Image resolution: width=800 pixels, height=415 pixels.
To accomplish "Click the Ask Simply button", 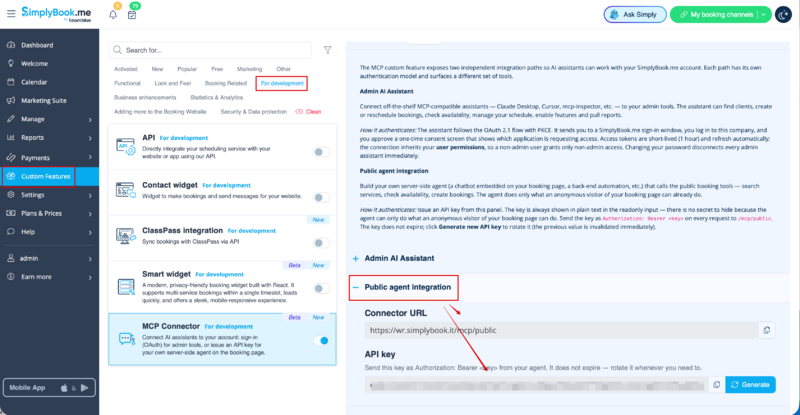I will (635, 15).
